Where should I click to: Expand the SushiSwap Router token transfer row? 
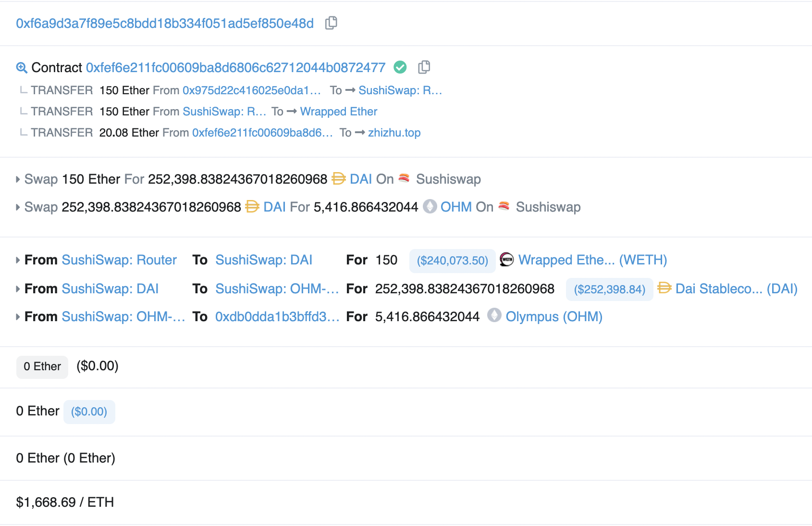18,260
